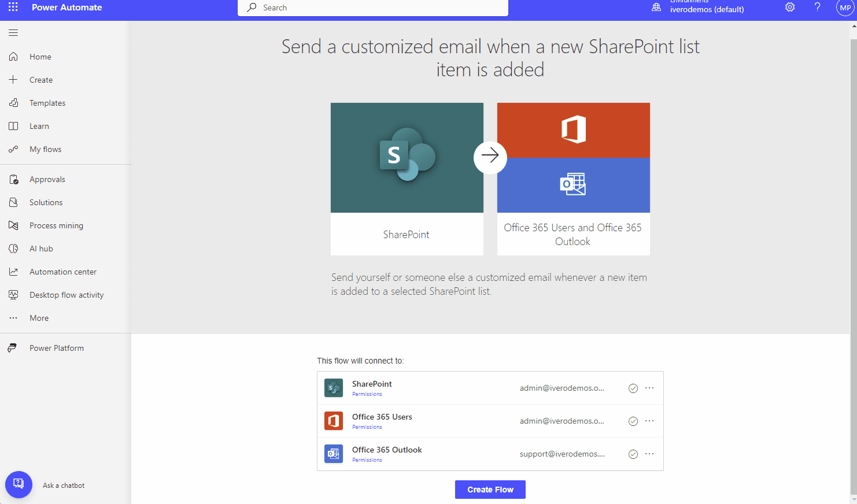Viewport: 857px width, 504px height.
Task: Open the settings gear icon
Action: (x=790, y=8)
